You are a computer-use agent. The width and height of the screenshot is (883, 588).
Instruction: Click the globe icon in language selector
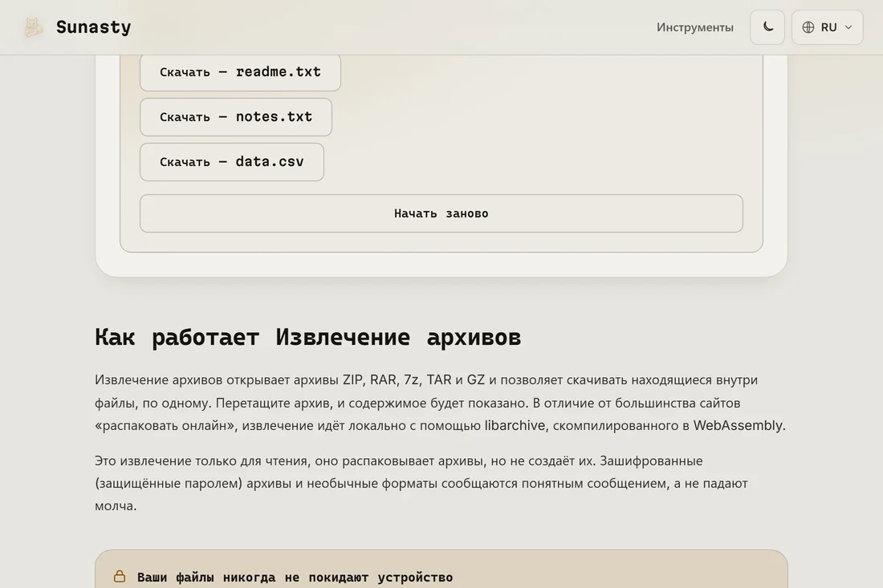(808, 27)
